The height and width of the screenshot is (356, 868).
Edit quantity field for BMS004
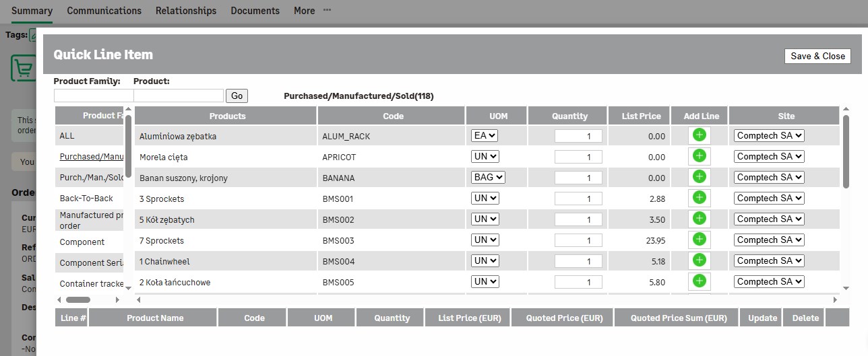coord(578,261)
